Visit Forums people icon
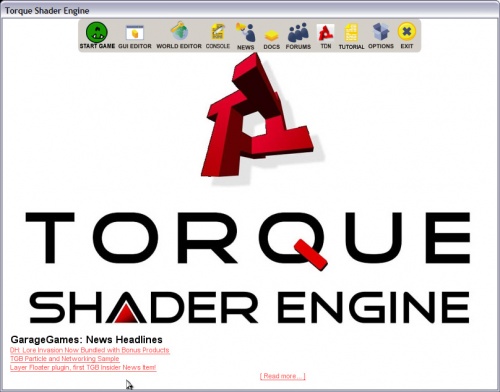 (298, 32)
